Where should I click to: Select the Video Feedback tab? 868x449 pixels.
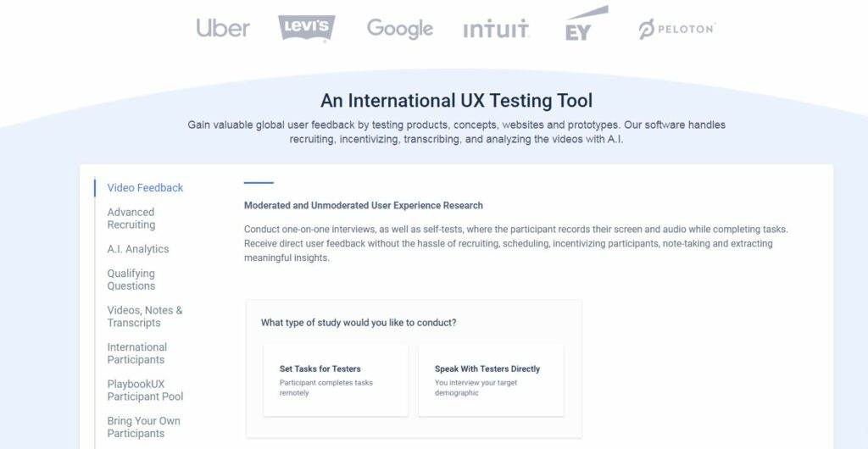(145, 188)
